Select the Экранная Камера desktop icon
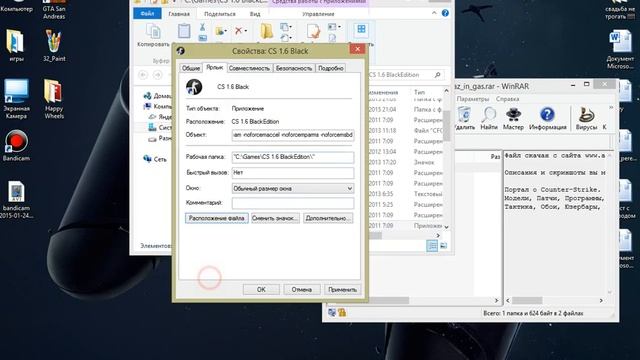Screen dimensions: 640x360 (16, 99)
